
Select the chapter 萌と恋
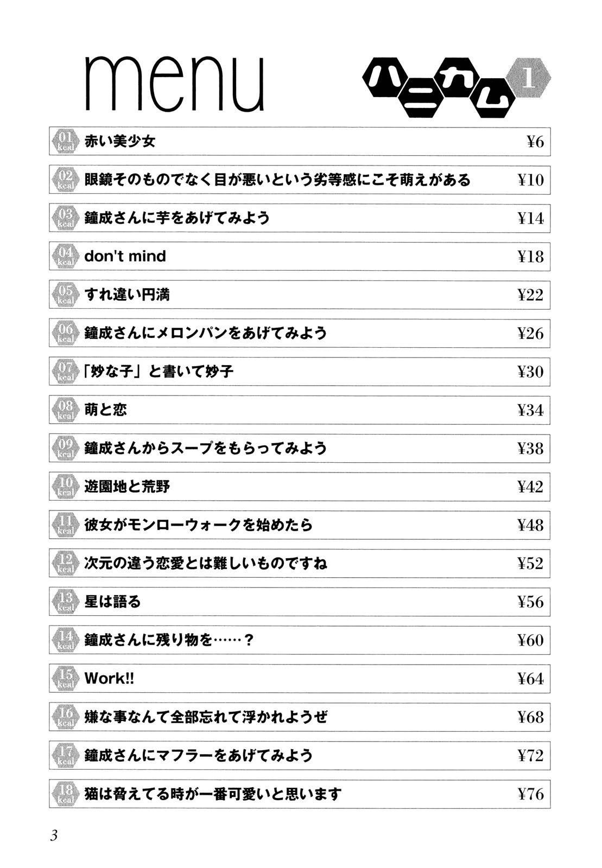pos(106,410)
